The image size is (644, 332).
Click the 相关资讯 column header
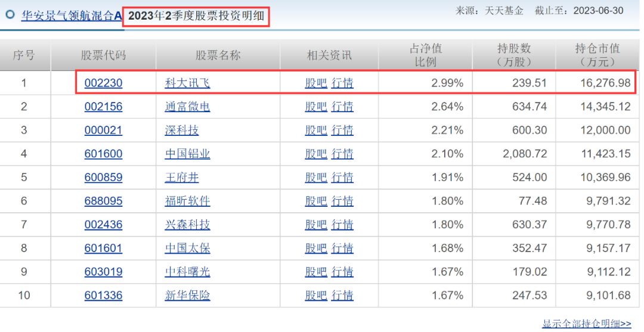[x=329, y=55]
